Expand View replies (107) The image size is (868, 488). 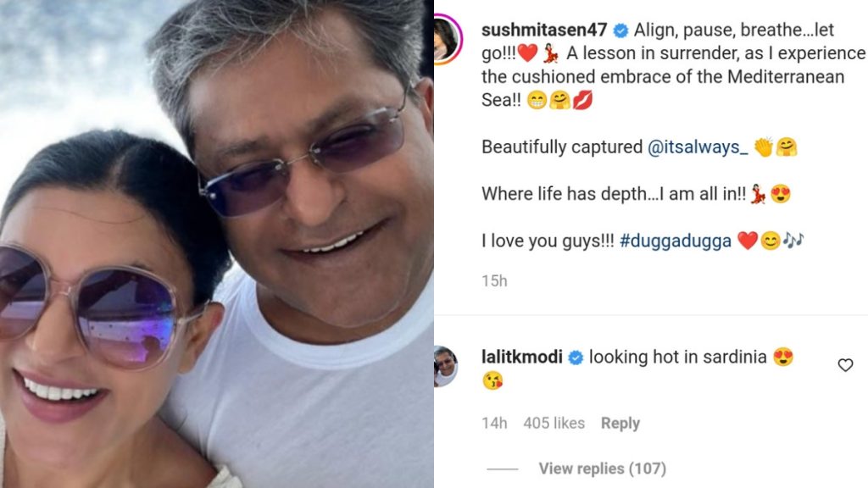coord(603,469)
